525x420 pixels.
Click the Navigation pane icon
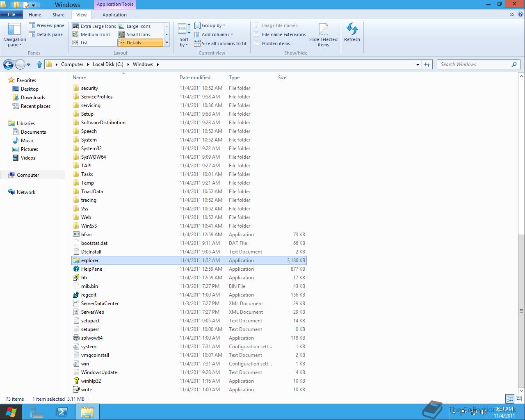(15, 29)
